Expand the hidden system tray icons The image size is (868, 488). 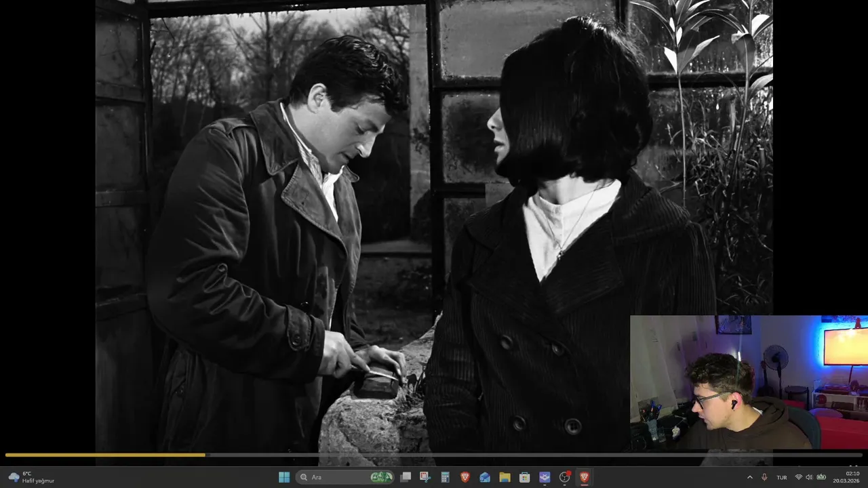(749, 477)
